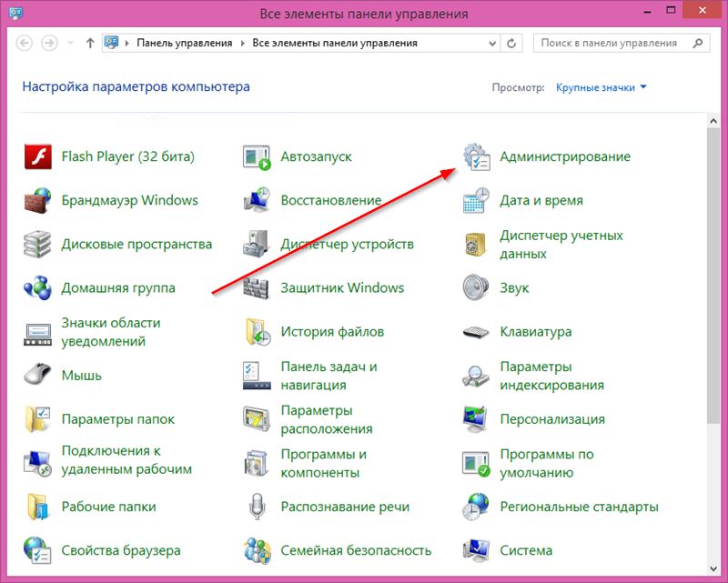This screenshot has width=728, height=583.
Task: Close the control panel window
Action: pyautogui.click(x=702, y=10)
